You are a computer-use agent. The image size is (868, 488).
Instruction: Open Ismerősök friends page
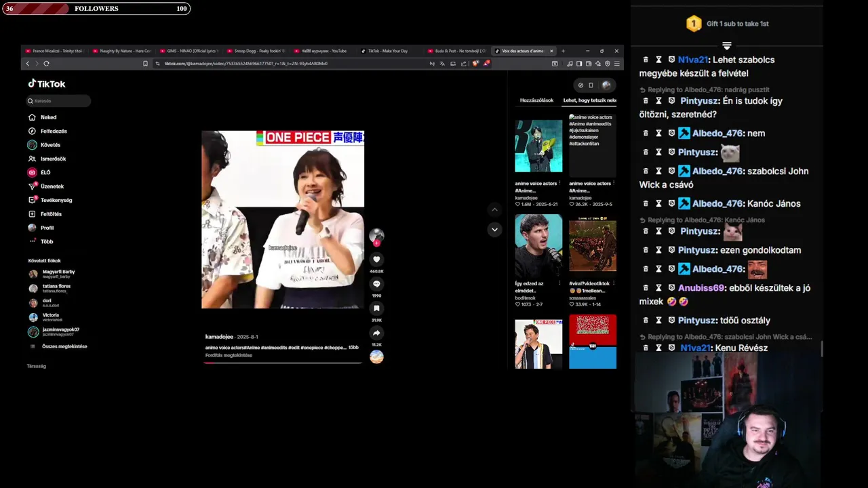[47, 159]
